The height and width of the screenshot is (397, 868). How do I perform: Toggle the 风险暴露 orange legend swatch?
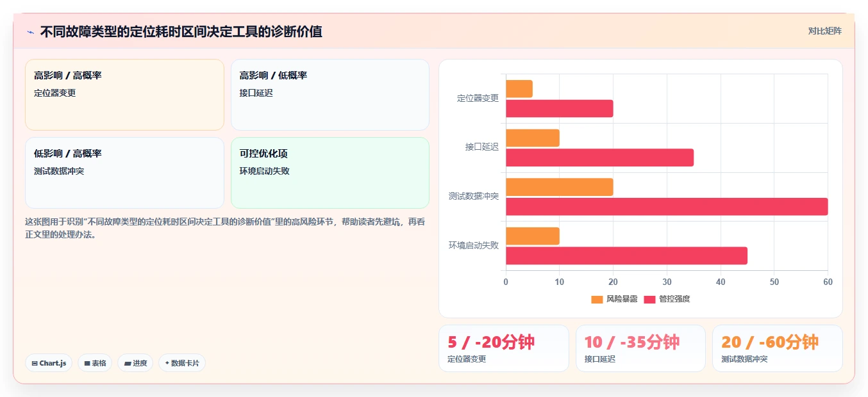coord(597,299)
